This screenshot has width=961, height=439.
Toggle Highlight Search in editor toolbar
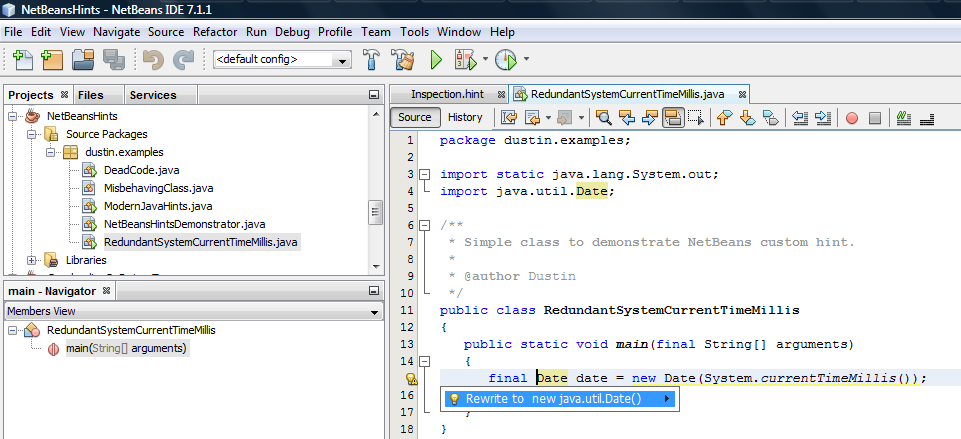tap(673, 117)
